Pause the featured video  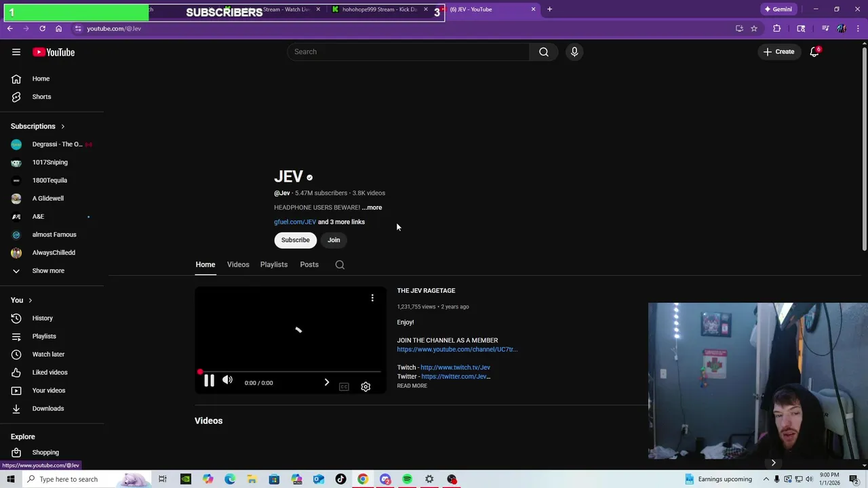[x=209, y=381]
